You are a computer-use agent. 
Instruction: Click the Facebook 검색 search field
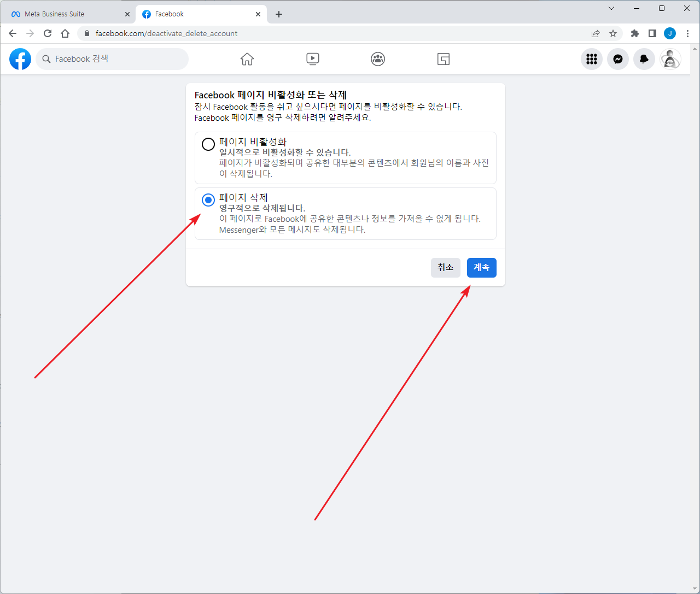(112, 59)
